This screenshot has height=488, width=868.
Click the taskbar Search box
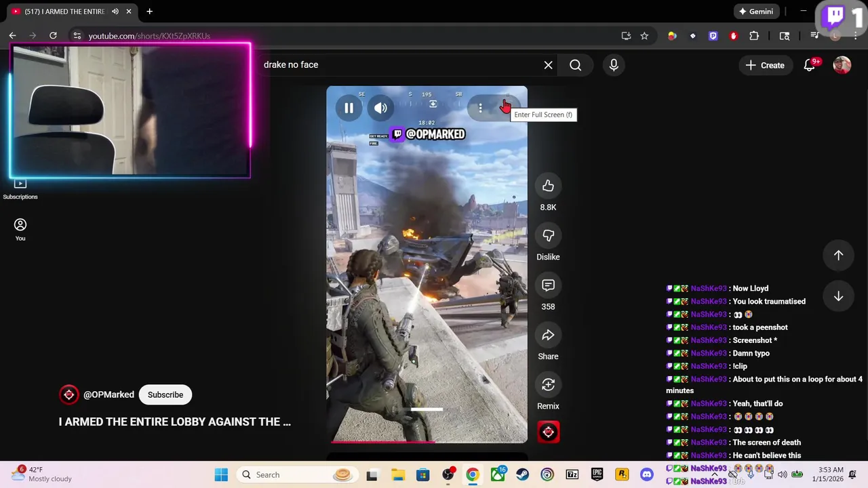click(297, 474)
